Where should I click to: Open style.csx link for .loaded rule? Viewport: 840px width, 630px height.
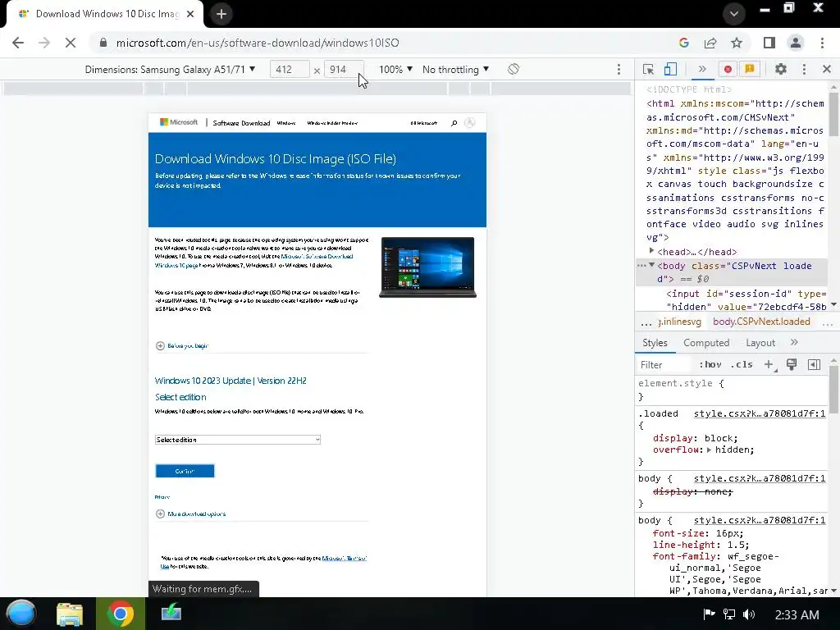pyautogui.click(x=760, y=413)
